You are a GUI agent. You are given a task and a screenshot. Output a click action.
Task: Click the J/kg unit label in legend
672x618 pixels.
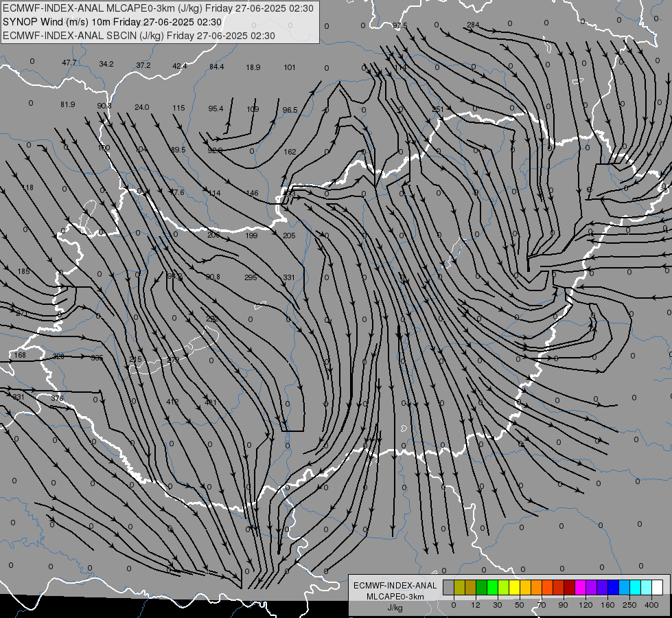coord(395,608)
